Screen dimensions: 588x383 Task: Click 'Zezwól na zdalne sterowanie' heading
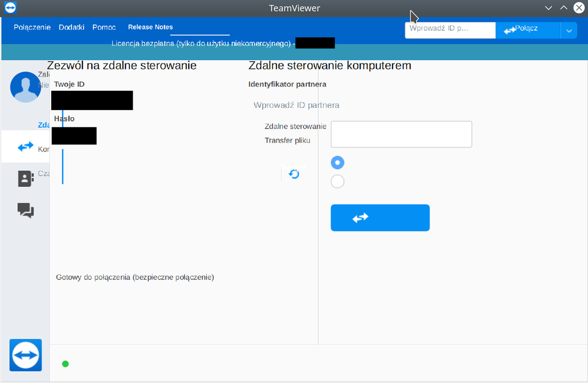tap(122, 65)
